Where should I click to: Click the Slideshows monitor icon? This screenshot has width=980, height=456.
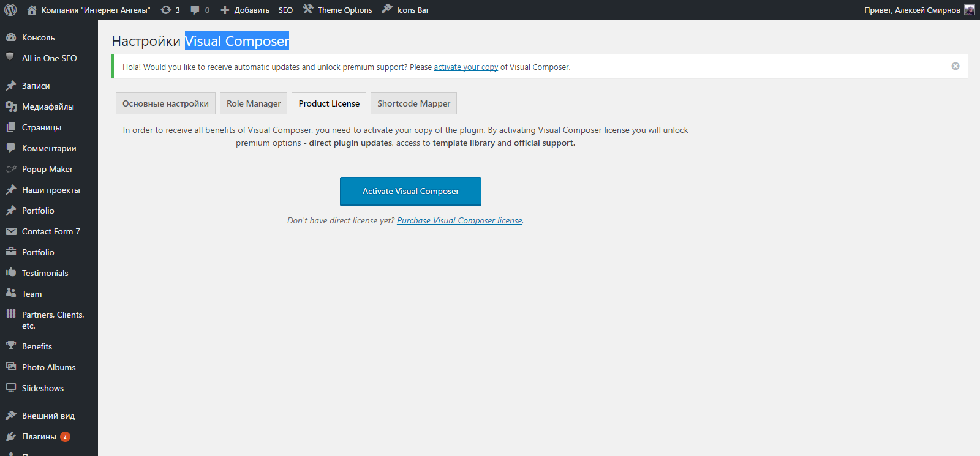[11, 387]
